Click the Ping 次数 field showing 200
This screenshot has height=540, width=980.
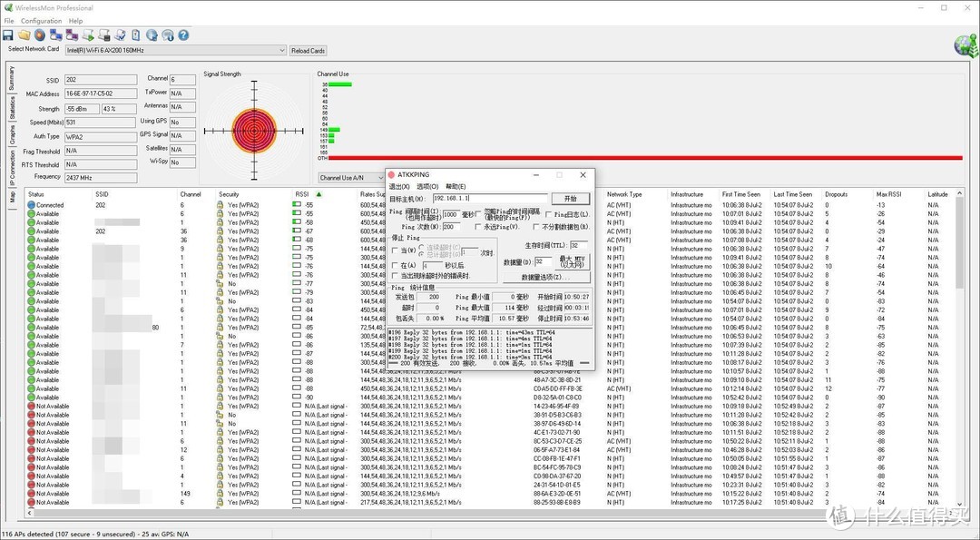pos(451,227)
